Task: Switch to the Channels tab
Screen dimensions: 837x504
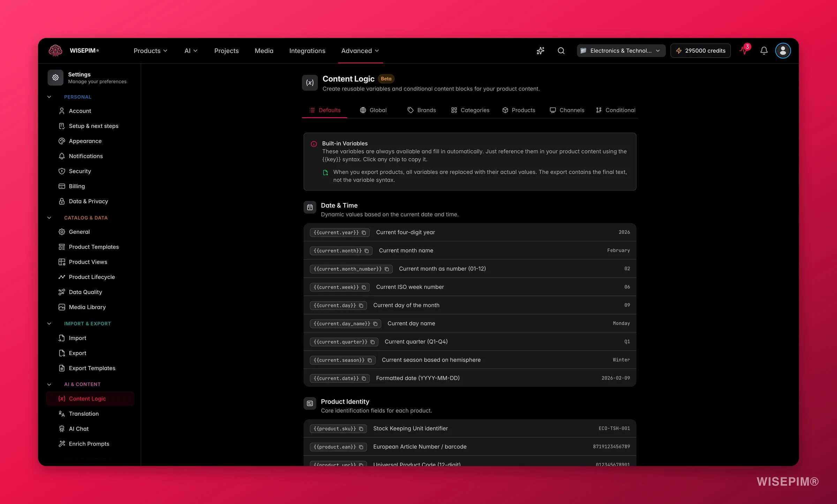Action: 567,110
